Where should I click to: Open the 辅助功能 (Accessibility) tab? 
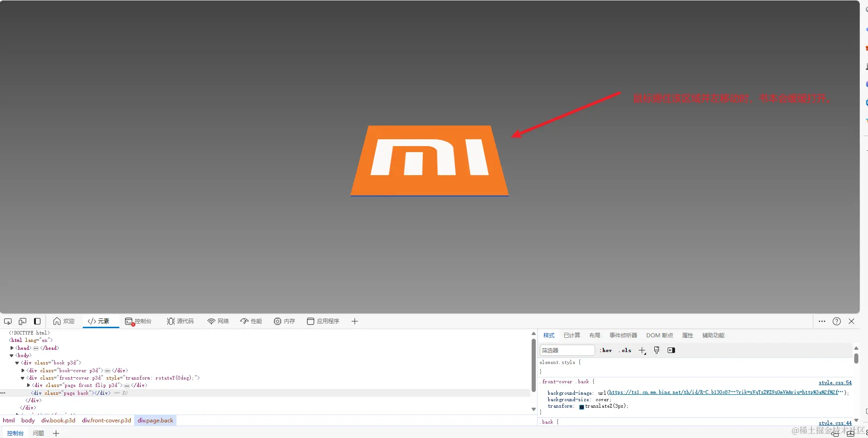[x=713, y=336]
